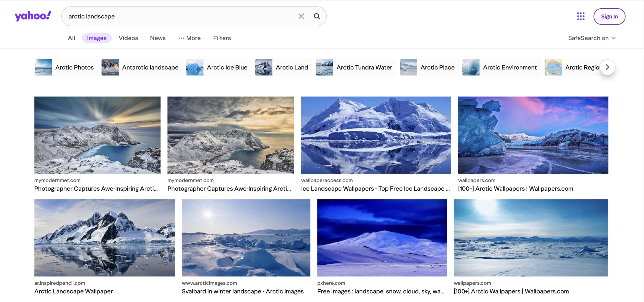Select the Arctic Environment chip
Viewport: 644px width, 302px height.
click(x=509, y=67)
